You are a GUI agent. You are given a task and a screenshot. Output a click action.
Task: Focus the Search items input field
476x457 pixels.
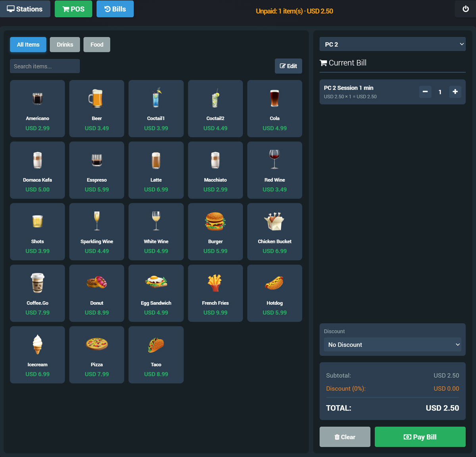(45, 66)
